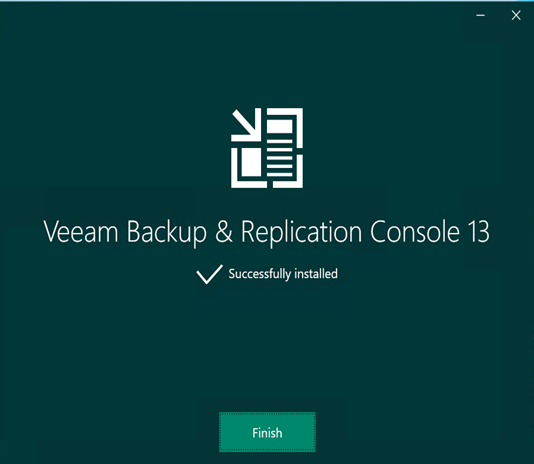Click the ampersand in the product title
Screen dimensions: 534x464
pos(224,232)
